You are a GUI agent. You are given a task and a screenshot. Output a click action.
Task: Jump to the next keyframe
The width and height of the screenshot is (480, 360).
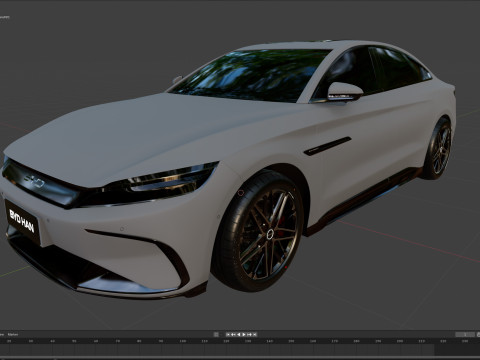point(249,334)
